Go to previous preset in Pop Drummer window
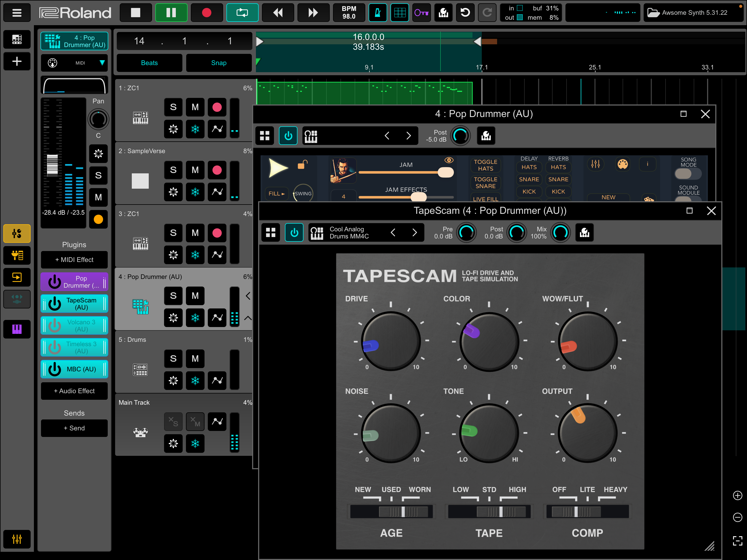The height and width of the screenshot is (560, 747). (x=387, y=136)
